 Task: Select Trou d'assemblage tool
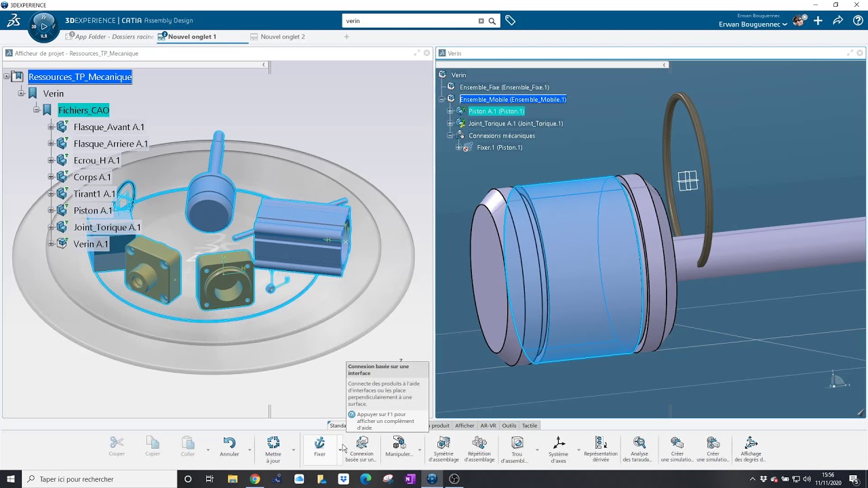(x=517, y=449)
